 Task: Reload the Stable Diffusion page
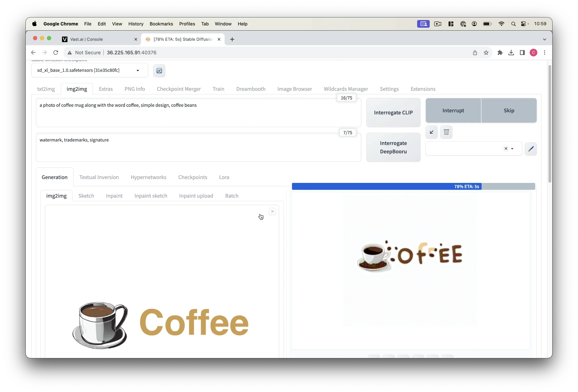point(56,53)
